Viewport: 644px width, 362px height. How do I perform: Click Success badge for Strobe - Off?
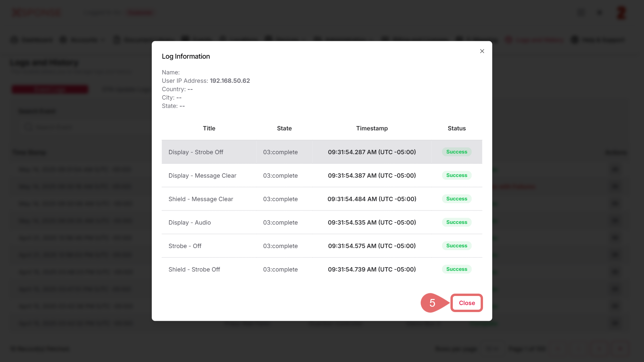point(457,246)
